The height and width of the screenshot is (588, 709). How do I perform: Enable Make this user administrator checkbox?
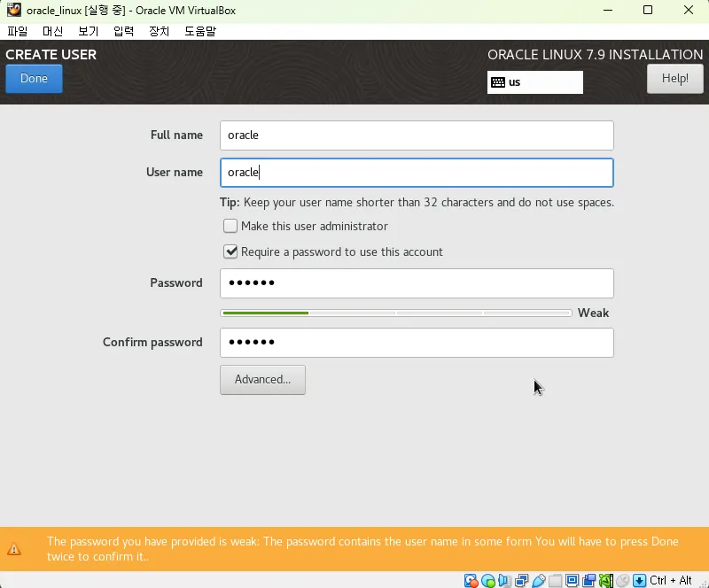pyautogui.click(x=230, y=226)
